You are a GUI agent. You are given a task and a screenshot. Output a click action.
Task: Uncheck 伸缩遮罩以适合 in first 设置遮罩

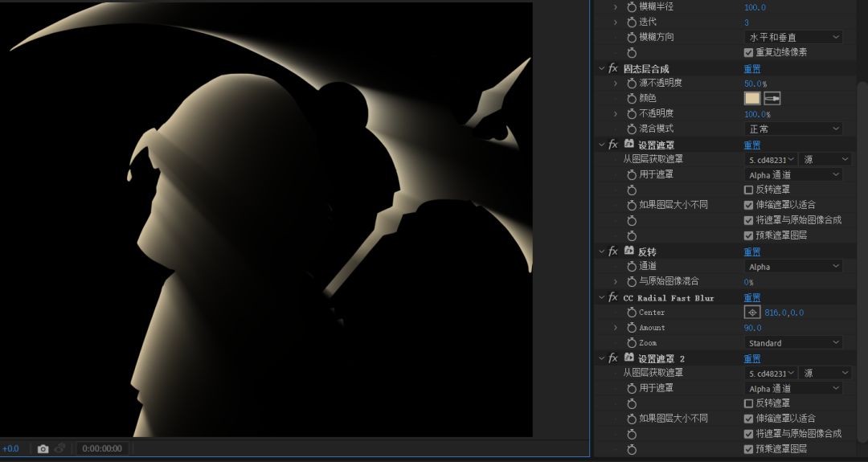click(x=749, y=205)
